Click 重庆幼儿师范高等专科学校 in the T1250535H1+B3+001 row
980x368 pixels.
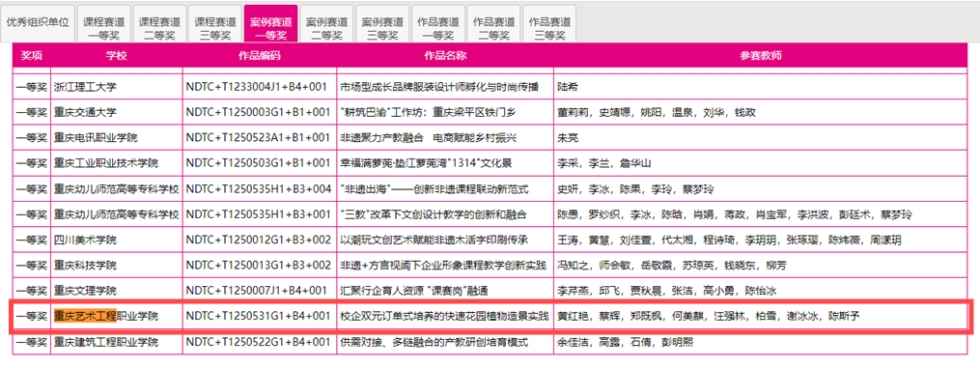(117, 214)
